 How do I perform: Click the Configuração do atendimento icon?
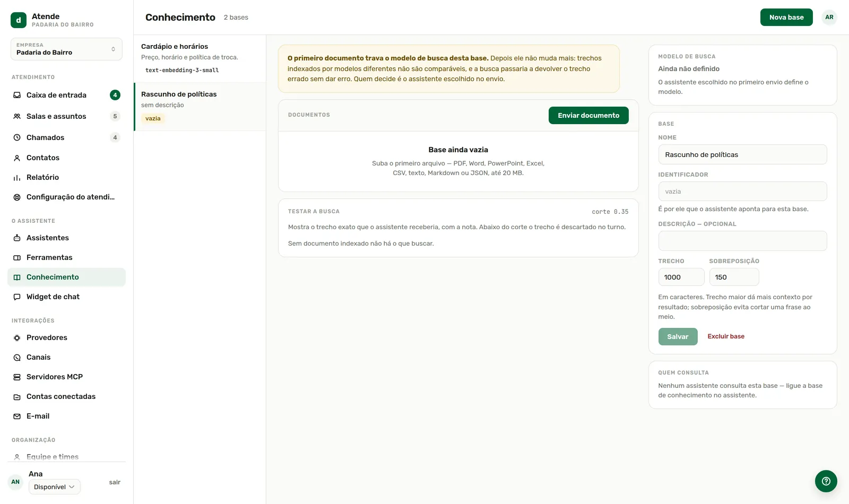point(17,197)
